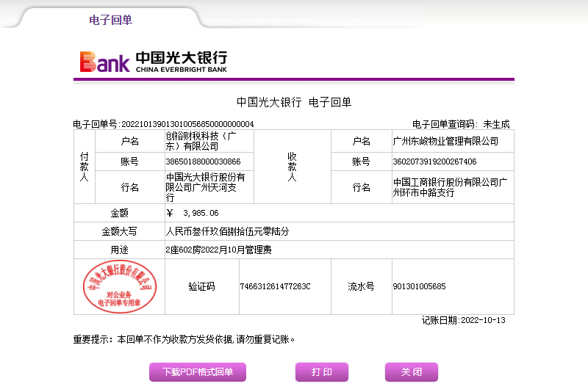Download the receipt via 下载PDF格式回单 button
This screenshot has height=392, width=588.
[198, 372]
